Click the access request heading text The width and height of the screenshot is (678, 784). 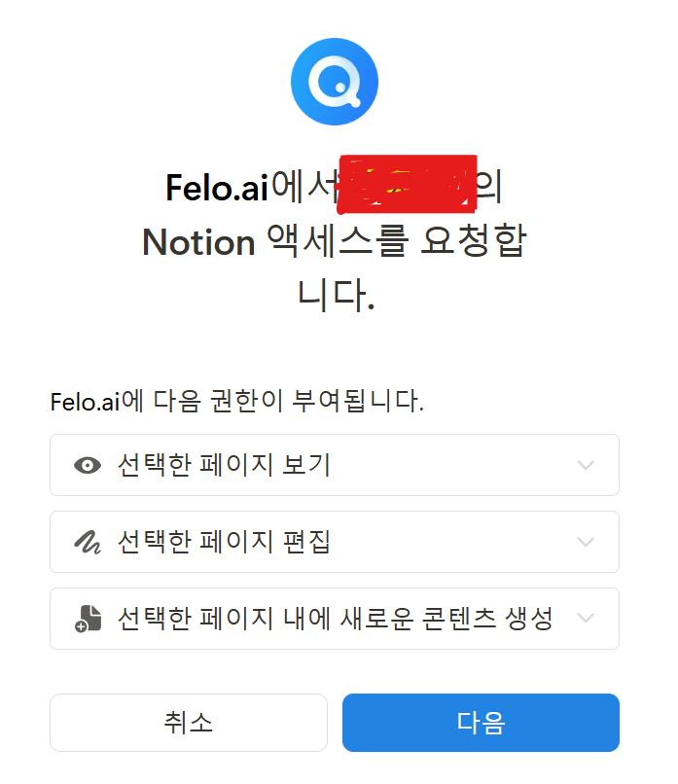click(335, 242)
